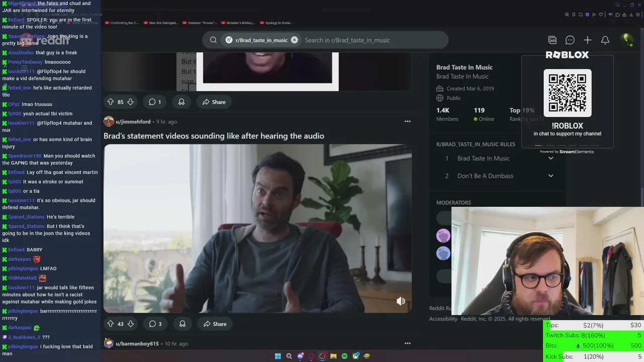Click the 119 Online stat
644x362 pixels.
coord(484,114)
